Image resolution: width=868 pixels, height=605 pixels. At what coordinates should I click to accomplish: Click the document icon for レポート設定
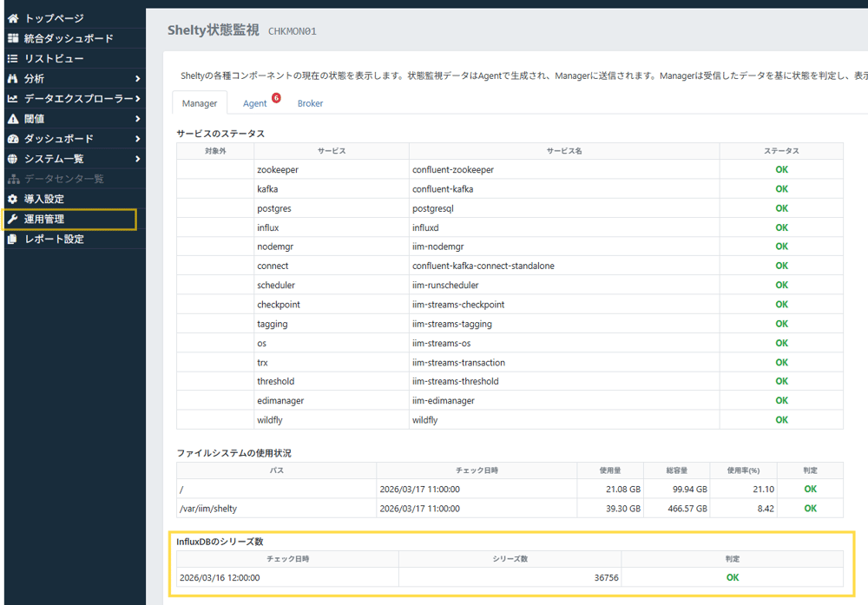(x=13, y=239)
